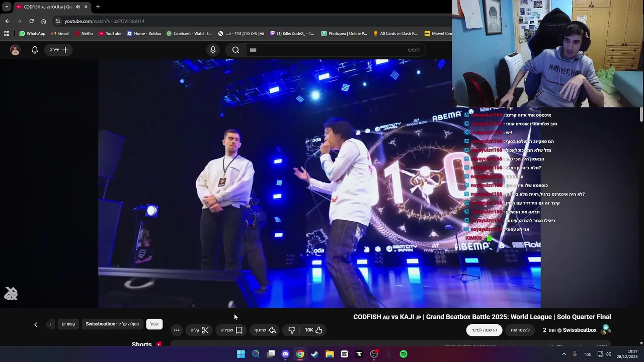This screenshot has height=362, width=644.
Task: Open Task View in the taskbar
Action: coord(271,354)
